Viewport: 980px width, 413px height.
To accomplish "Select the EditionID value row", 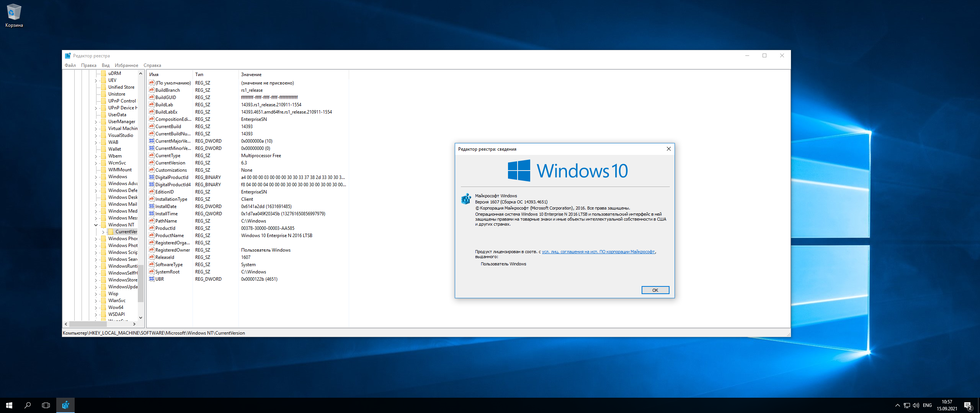I will coord(247,192).
